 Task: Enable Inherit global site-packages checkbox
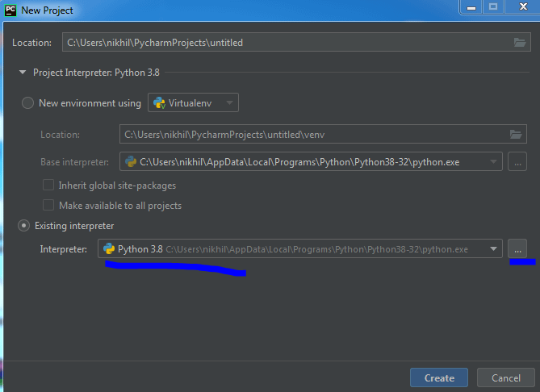tap(48, 186)
